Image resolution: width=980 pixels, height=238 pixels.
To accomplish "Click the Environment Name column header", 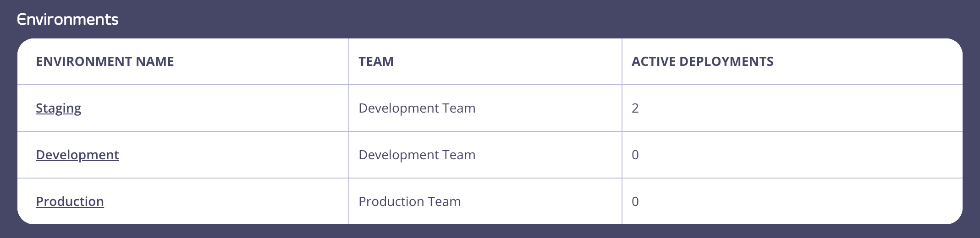I will coord(105,61).
